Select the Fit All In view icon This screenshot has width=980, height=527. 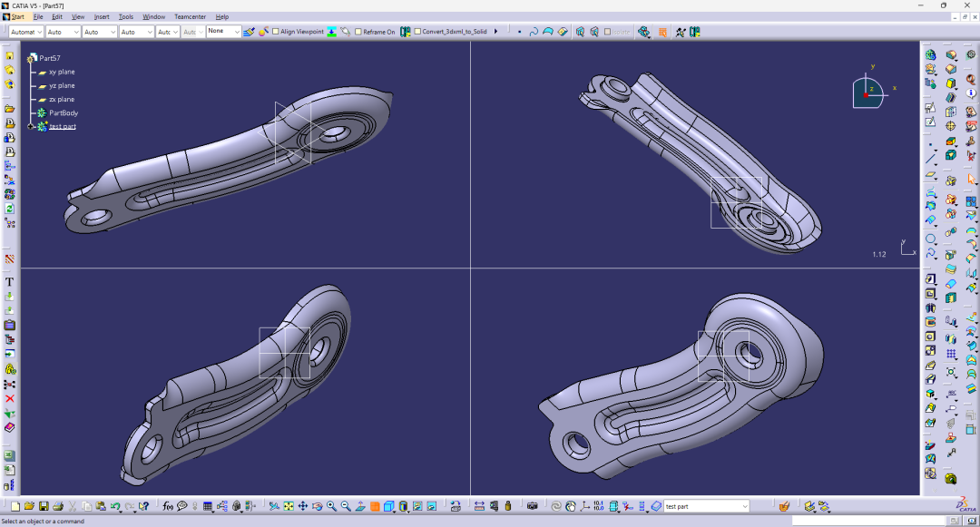[289, 506]
